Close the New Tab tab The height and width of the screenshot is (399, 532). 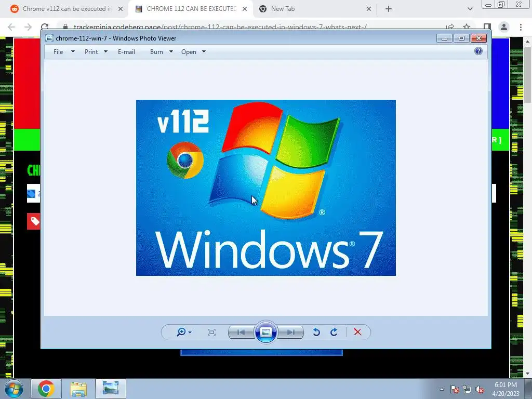tap(369, 9)
